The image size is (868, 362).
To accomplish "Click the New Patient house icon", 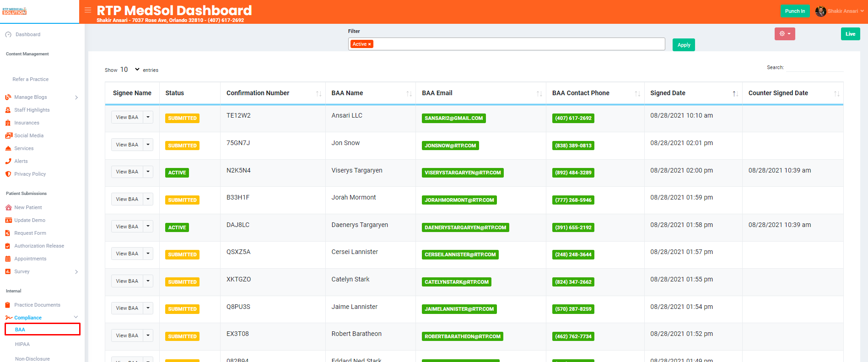I will tap(8, 207).
